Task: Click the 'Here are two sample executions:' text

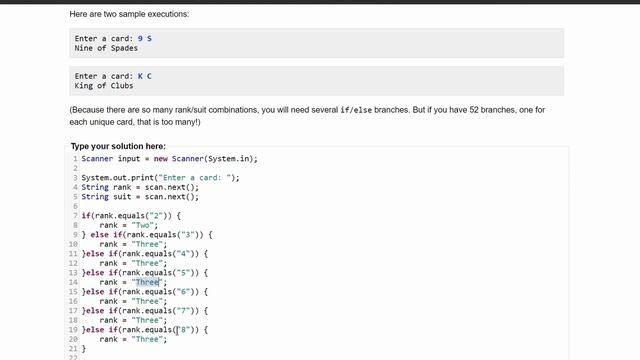Action: point(129,14)
